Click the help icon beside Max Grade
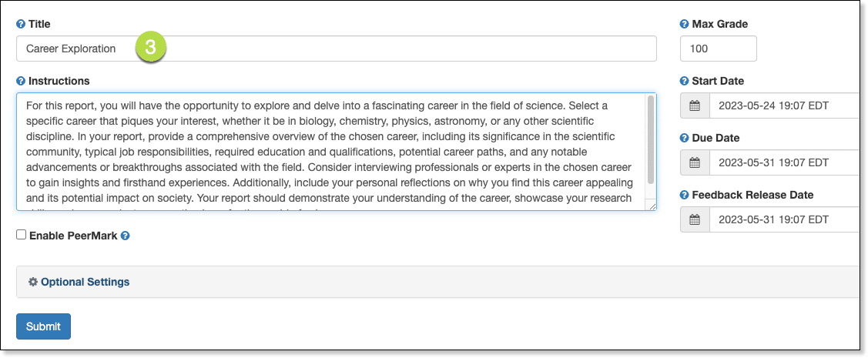Screen dimensions: 868x358 tap(685, 25)
